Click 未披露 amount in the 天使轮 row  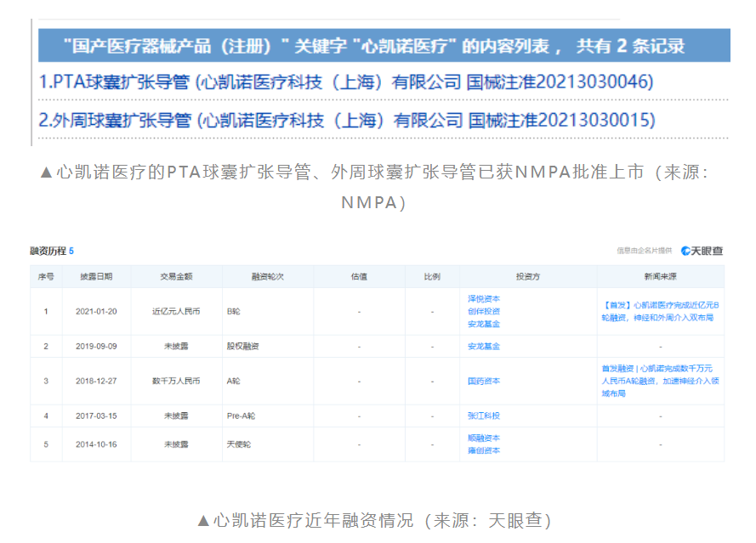click(x=176, y=444)
